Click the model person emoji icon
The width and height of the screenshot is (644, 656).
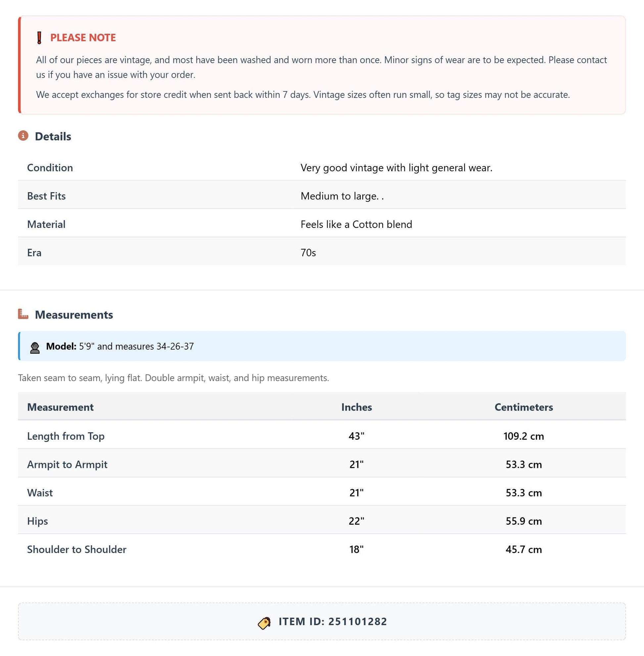[35, 348]
